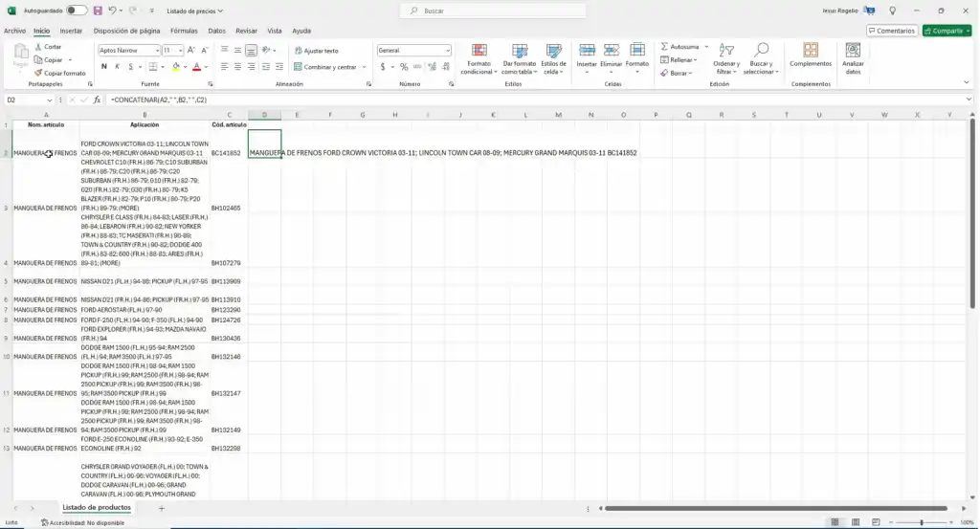This screenshot has height=529, width=980.
Task: Switch to the Fórmulas tab
Action: [x=184, y=31]
